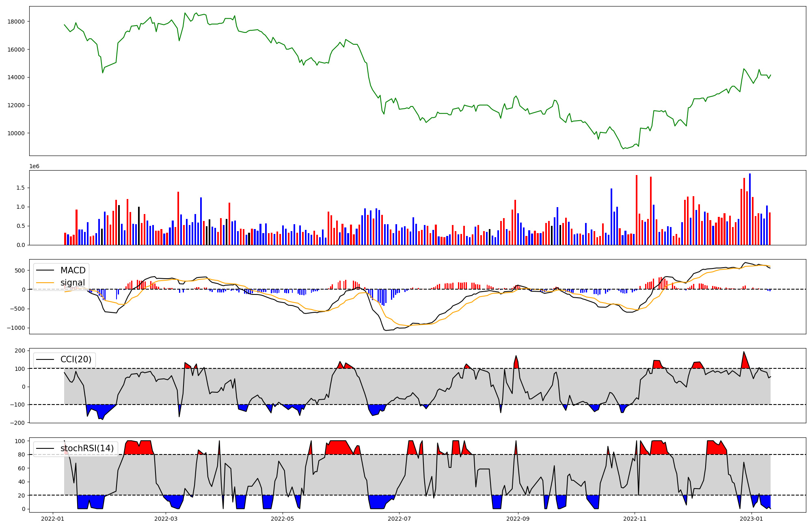Viewport: 812px width, 528px height.
Task: Click the 80 stochRSI axis tick label
Action: click(x=21, y=455)
